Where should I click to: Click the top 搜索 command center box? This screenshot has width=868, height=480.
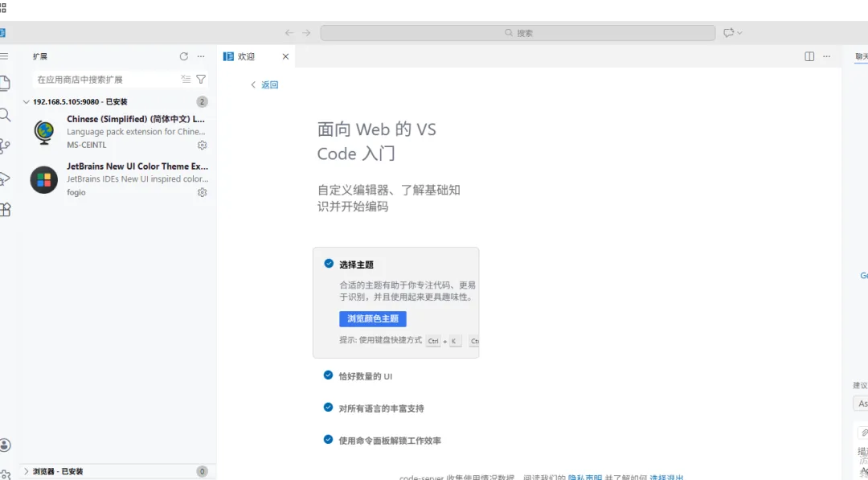point(518,33)
